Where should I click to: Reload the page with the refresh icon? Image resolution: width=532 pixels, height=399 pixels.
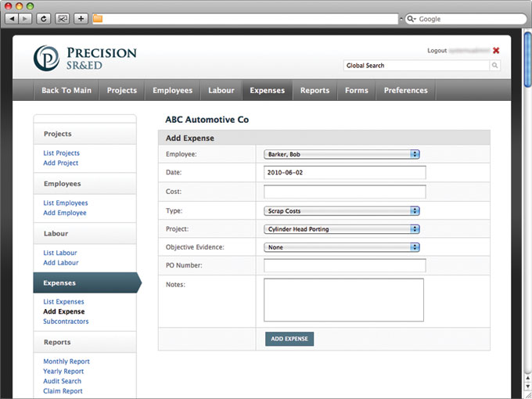tap(44, 19)
